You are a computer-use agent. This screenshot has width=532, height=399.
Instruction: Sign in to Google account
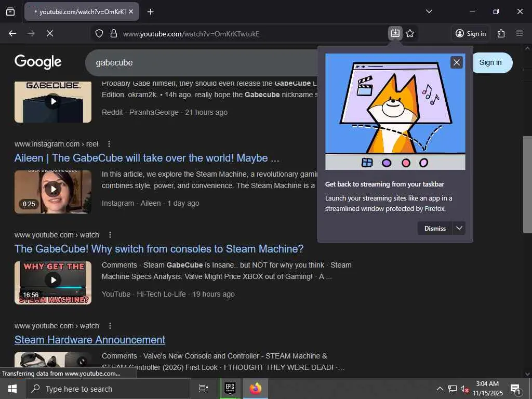pos(490,63)
